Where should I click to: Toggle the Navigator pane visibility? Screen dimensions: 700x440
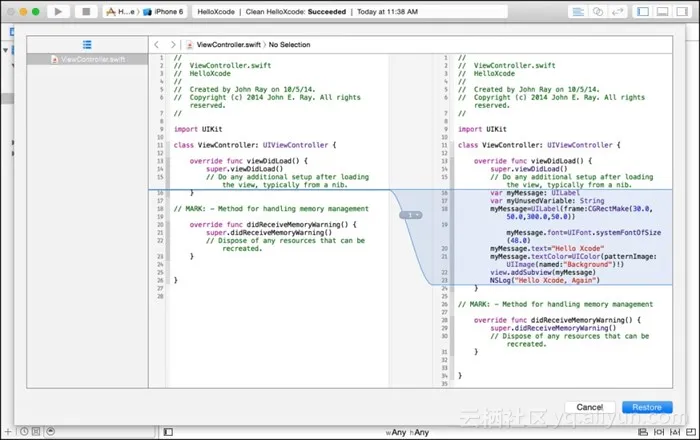coord(643,12)
